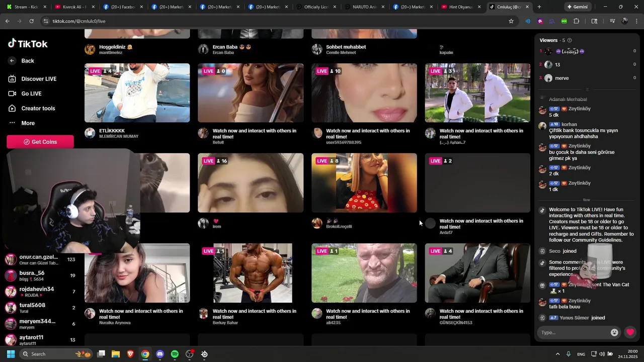Viewport: 644px width, 362px height.
Task: Click the Viewers info icon
Action: click(570, 40)
